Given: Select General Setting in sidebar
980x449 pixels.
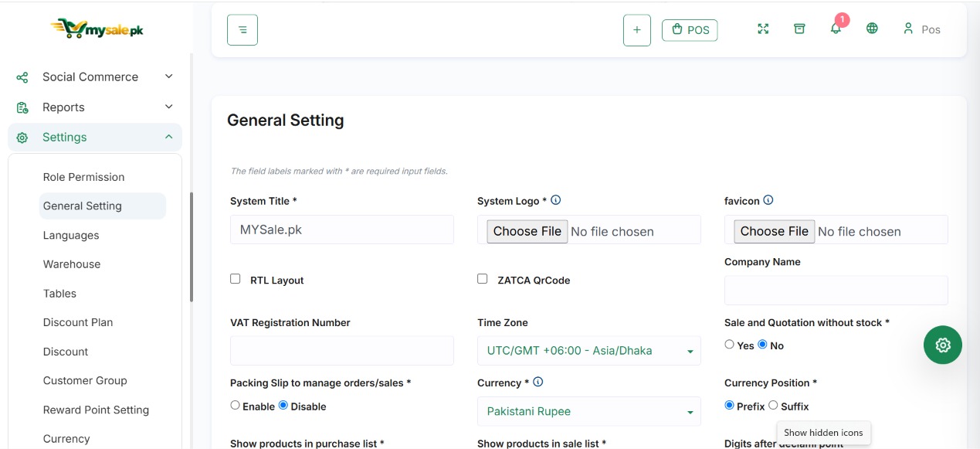Looking at the screenshot, I should coord(102,206).
